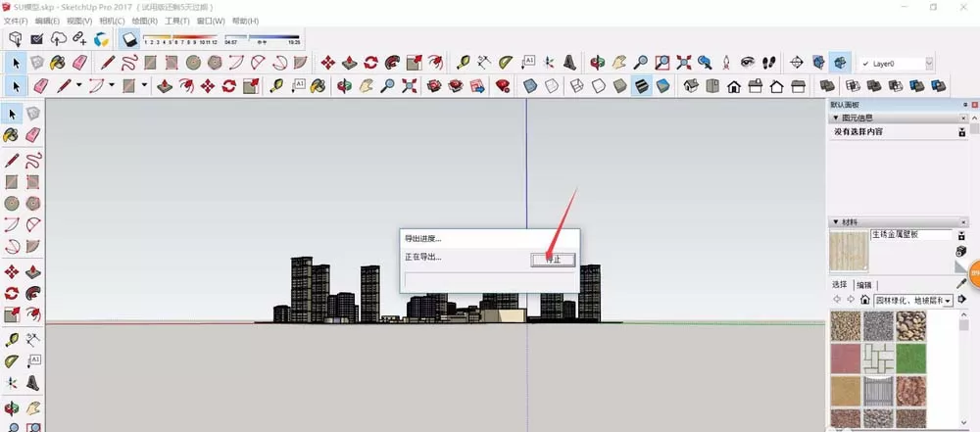The height and width of the screenshot is (432, 980).
Task: Open the Line tool dropdown arrow
Action: point(79,85)
